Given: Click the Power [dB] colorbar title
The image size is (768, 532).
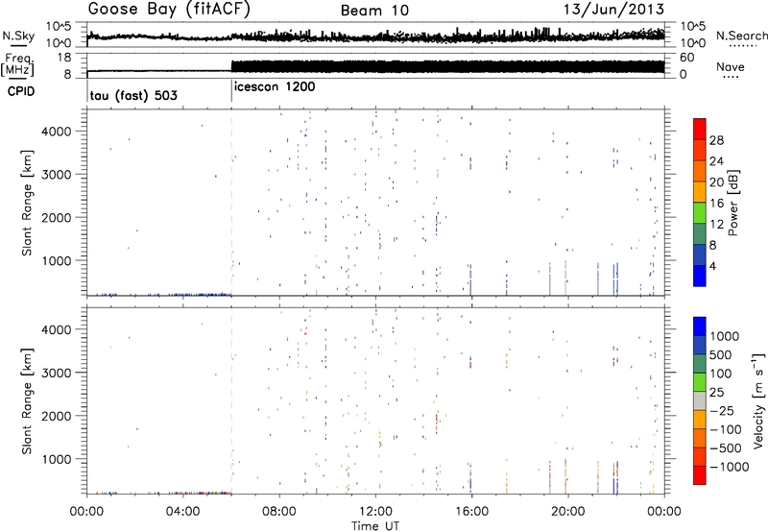Looking at the screenshot, I should 732,203.
